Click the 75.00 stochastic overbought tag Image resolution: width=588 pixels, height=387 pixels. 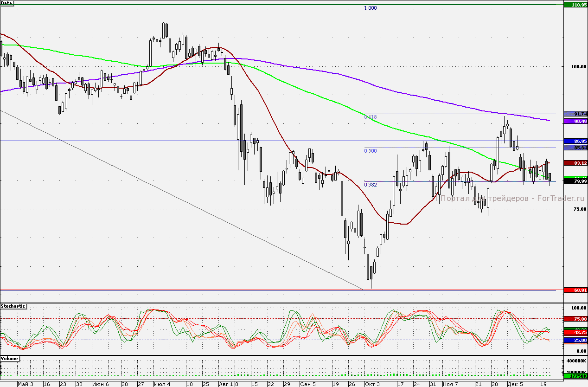(575, 319)
